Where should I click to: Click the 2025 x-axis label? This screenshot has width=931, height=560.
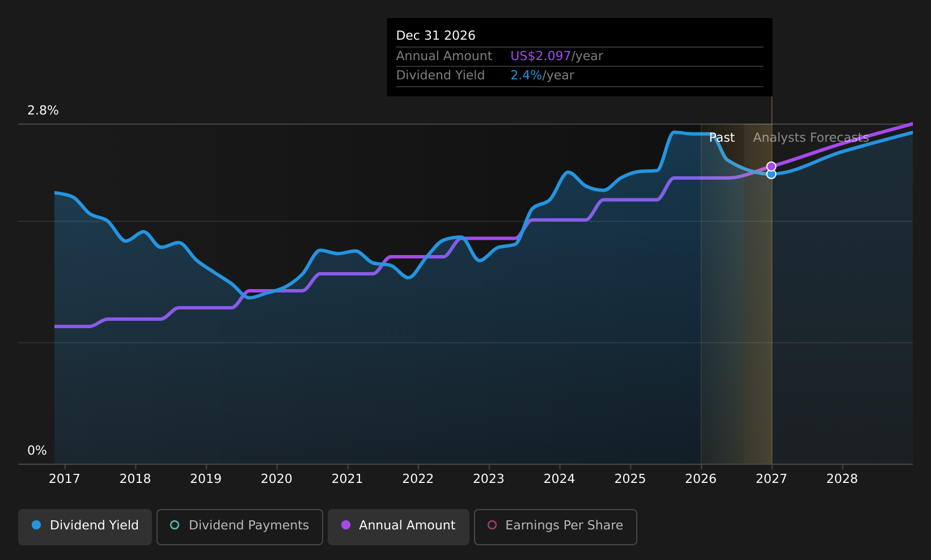[x=630, y=479]
